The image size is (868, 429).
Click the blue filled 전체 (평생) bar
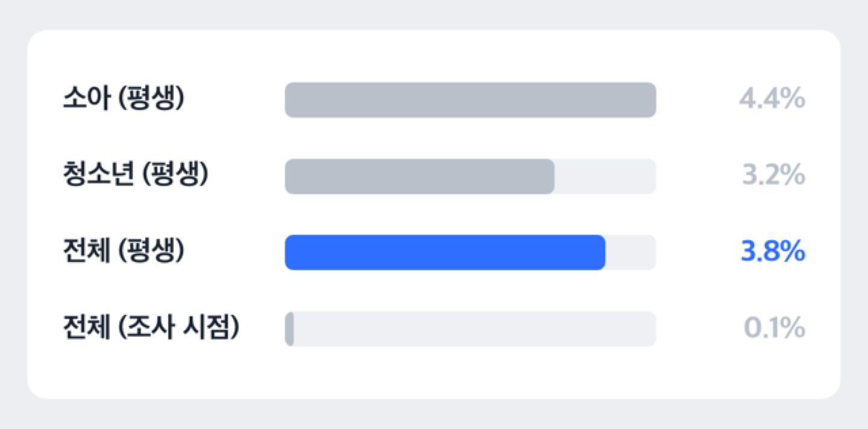pyautogui.click(x=445, y=252)
